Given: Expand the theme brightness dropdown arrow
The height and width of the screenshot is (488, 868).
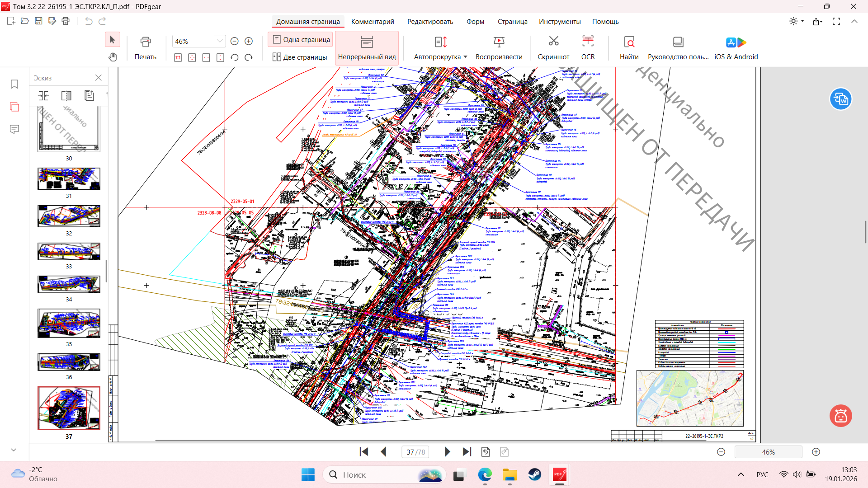Looking at the screenshot, I should pos(802,21).
